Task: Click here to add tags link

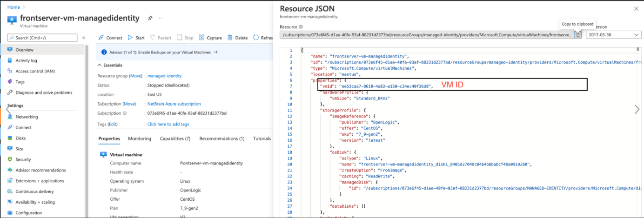Action: tap(168, 124)
